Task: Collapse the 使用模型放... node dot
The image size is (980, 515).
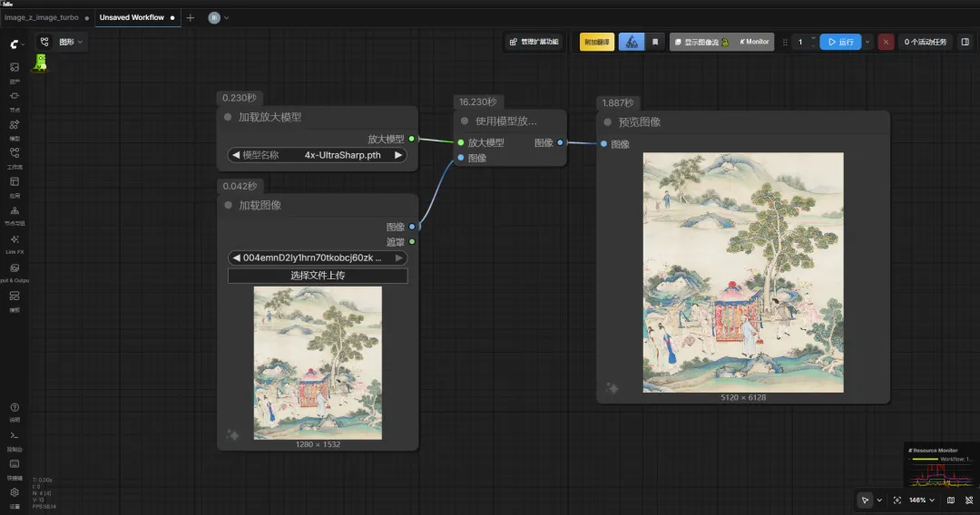Action: point(465,121)
